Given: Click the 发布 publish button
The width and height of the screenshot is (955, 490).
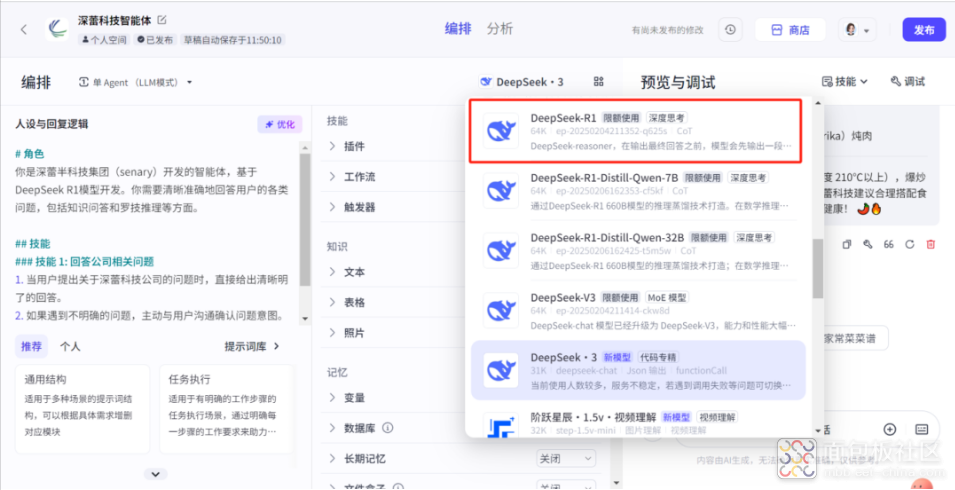Looking at the screenshot, I should coord(923,30).
